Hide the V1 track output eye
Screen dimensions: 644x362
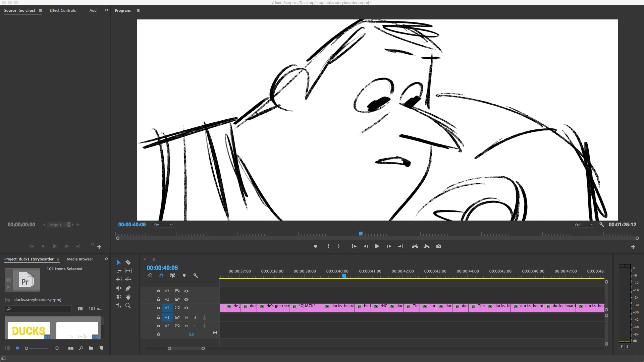click(186, 308)
